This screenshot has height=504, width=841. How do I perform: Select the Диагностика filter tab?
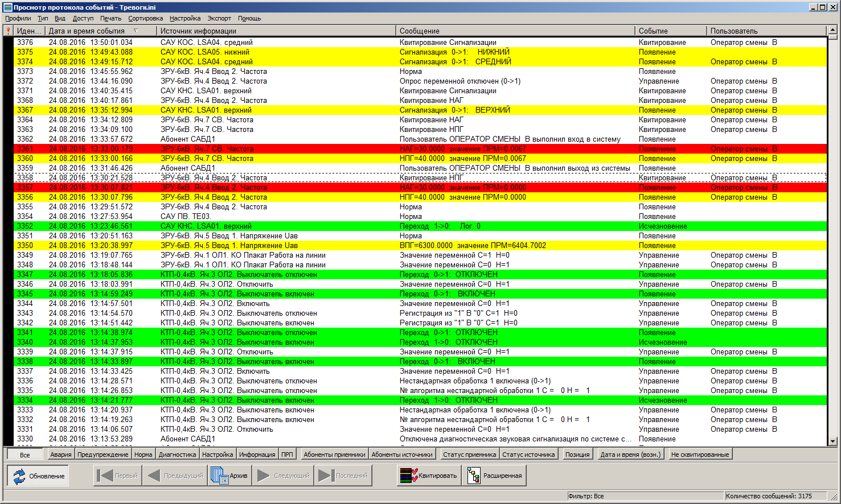pyautogui.click(x=177, y=455)
